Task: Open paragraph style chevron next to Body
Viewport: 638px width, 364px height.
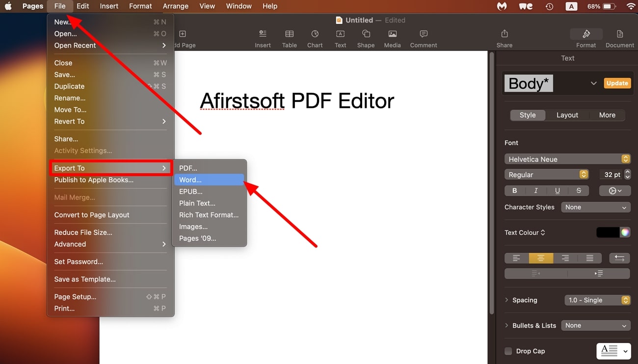Action: 593,83
